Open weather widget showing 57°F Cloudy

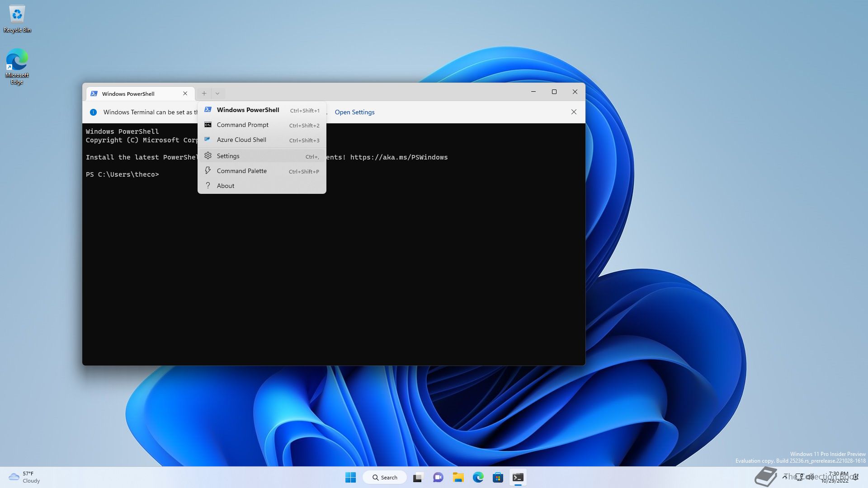[x=24, y=477]
